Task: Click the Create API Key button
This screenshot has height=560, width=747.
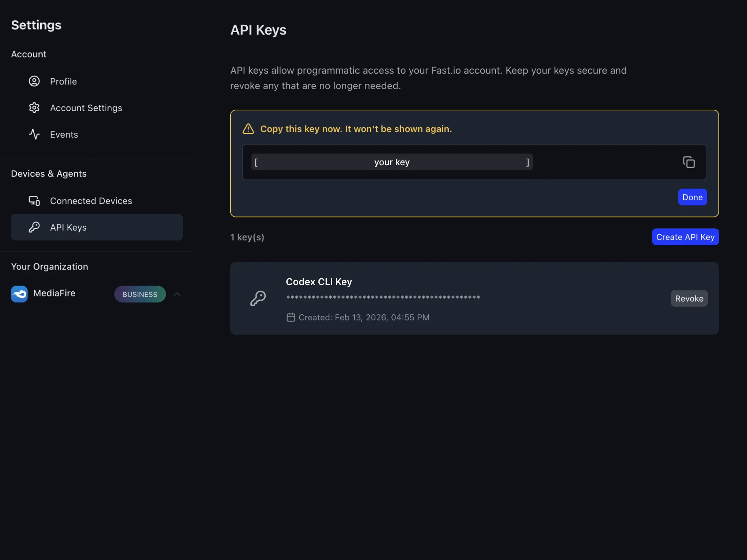Action: pos(685,237)
